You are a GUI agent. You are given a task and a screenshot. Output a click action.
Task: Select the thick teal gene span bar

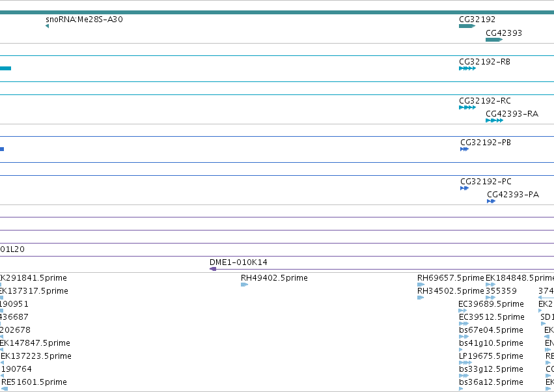(x=277, y=12)
